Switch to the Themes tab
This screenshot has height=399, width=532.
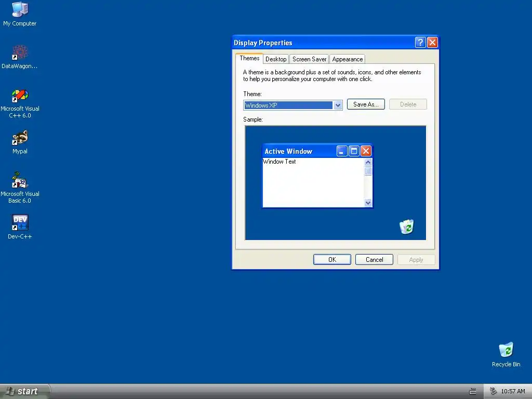pos(249,58)
